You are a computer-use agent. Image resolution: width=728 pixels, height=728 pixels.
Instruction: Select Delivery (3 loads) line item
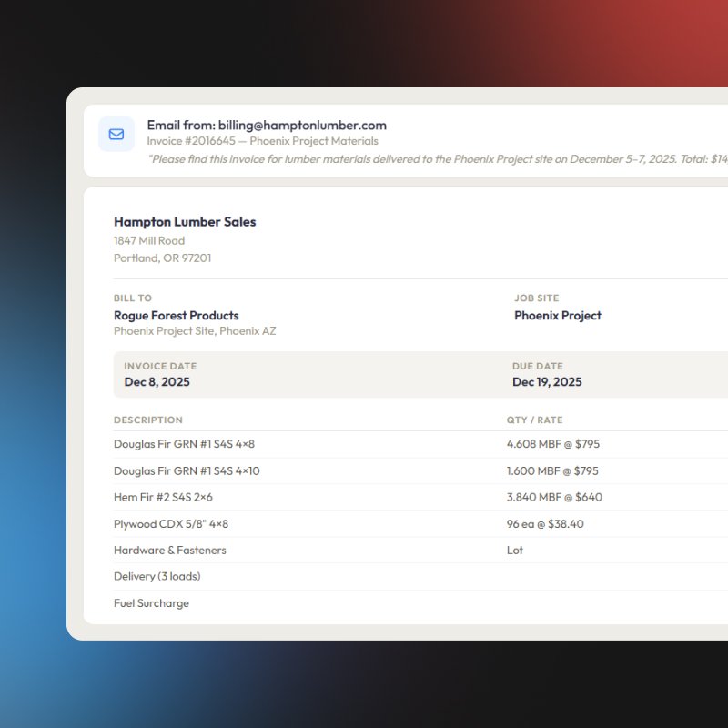(x=157, y=577)
